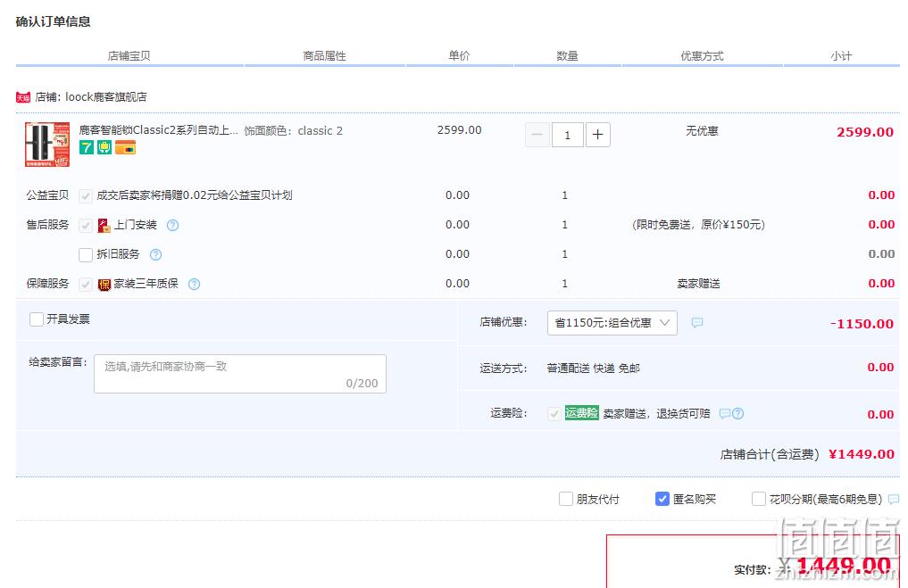This screenshot has width=908, height=588.
Task: Toggle the 家装三年质保 checkbox
Action: (x=86, y=284)
